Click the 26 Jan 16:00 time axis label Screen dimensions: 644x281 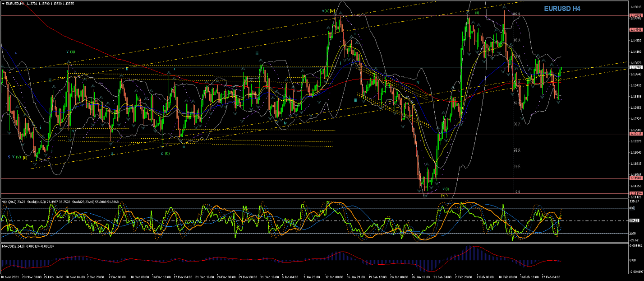click(421, 277)
